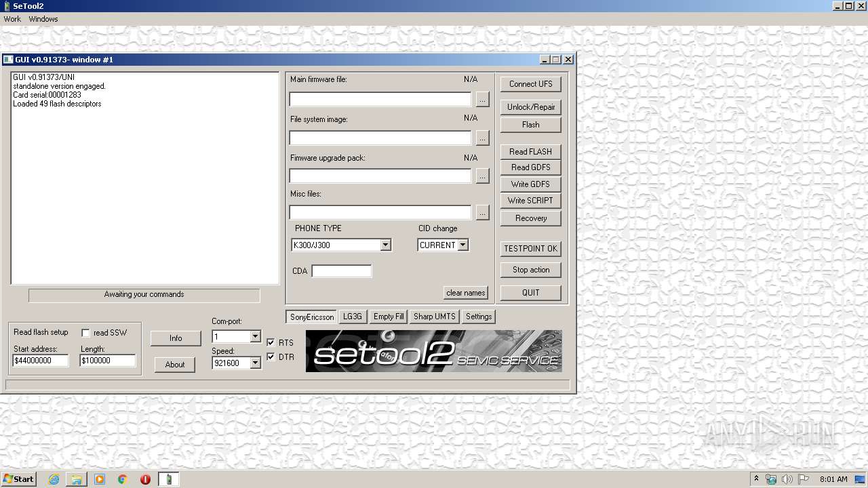Switch to SonyEricsson tab
This screenshot has height=488, width=868.
tap(312, 317)
